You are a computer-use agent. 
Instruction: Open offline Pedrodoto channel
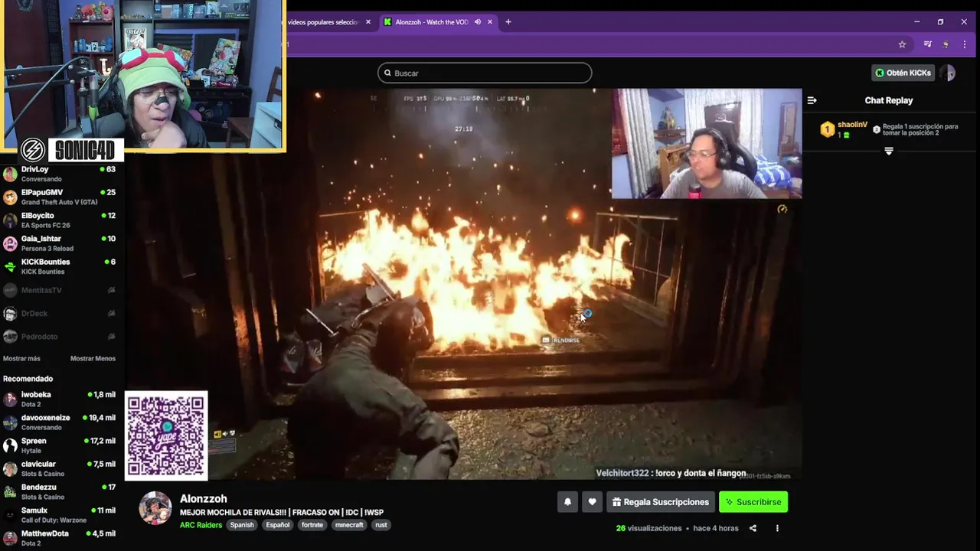pos(61,336)
